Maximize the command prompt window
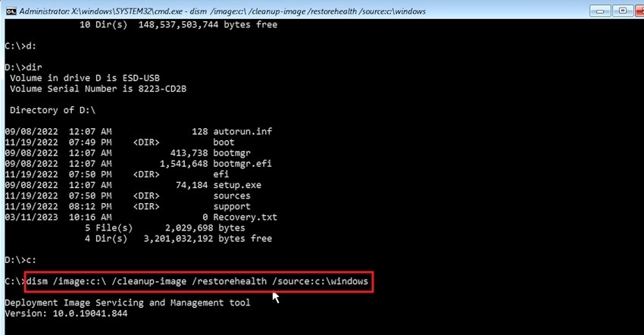644x335 pixels. (622, 11)
